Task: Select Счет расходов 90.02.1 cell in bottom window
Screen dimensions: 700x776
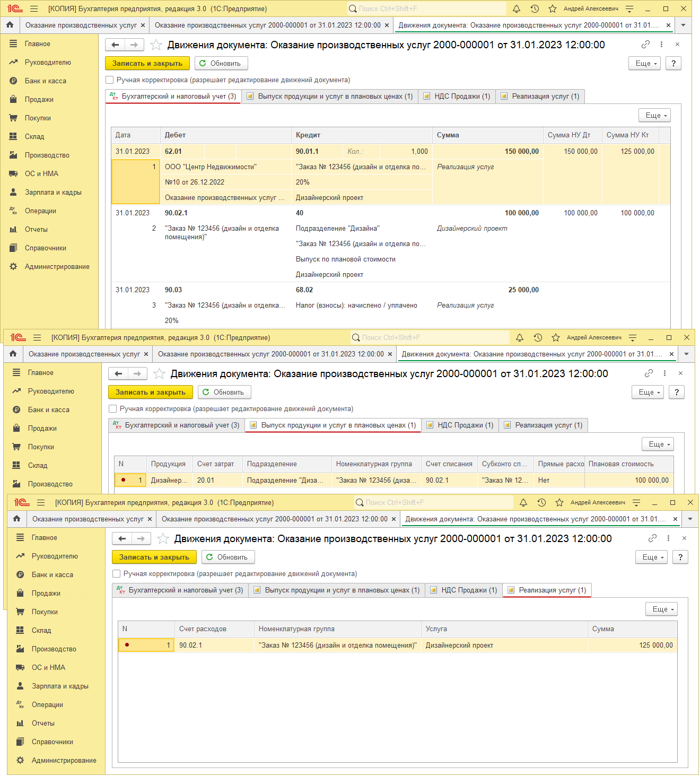Action: click(x=214, y=646)
